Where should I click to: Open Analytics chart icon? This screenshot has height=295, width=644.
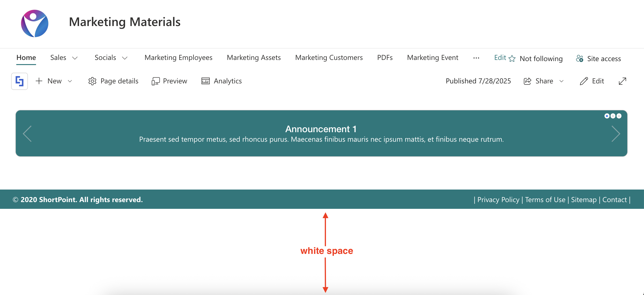point(206,81)
